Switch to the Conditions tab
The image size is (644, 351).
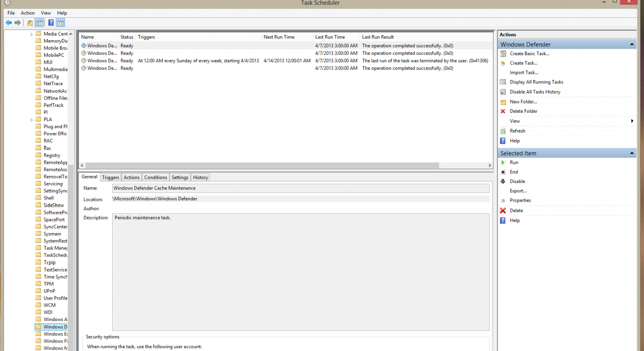156,177
